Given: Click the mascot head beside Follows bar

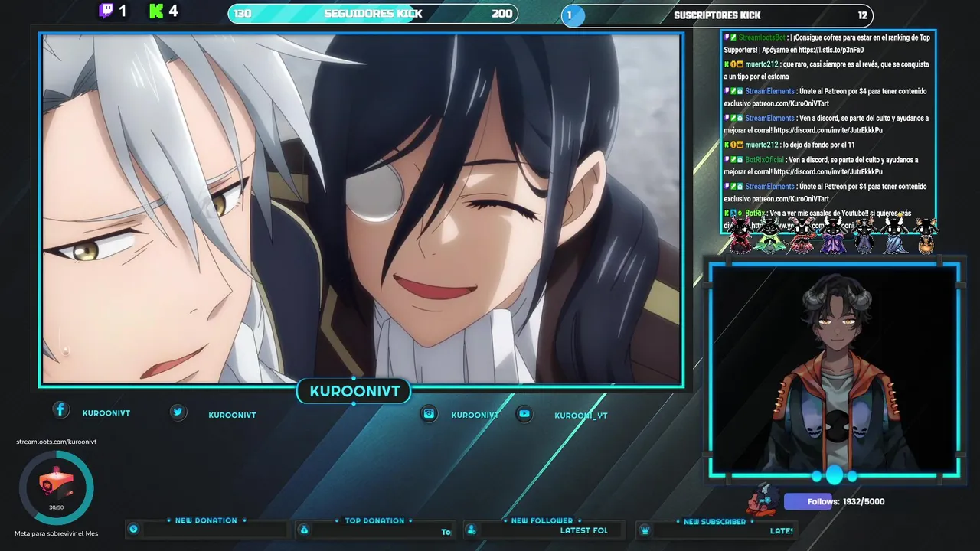Looking at the screenshot, I should (x=763, y=500).
